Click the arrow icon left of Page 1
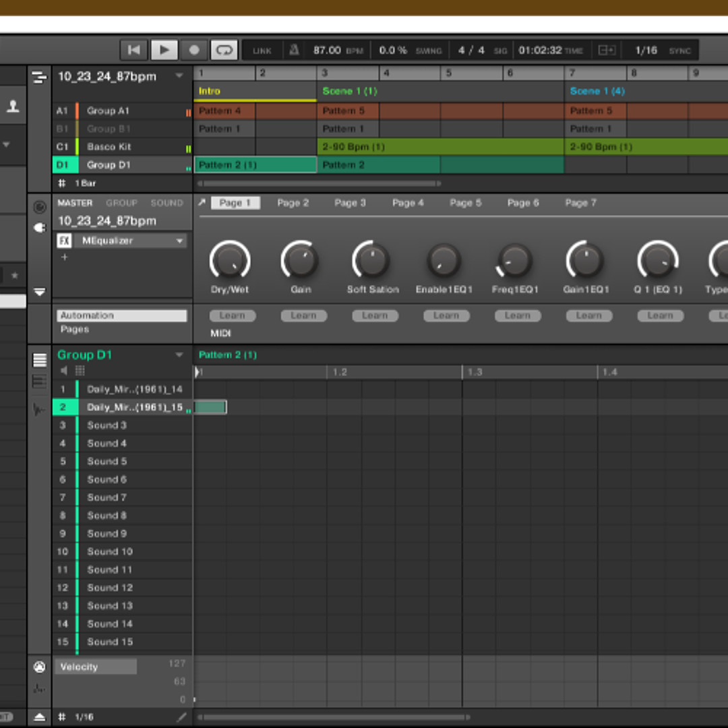This screenshot has width=728, height=728. (202, 202)
